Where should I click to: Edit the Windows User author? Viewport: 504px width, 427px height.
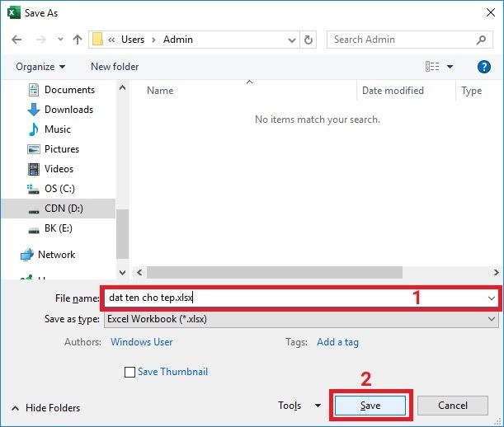141,342
